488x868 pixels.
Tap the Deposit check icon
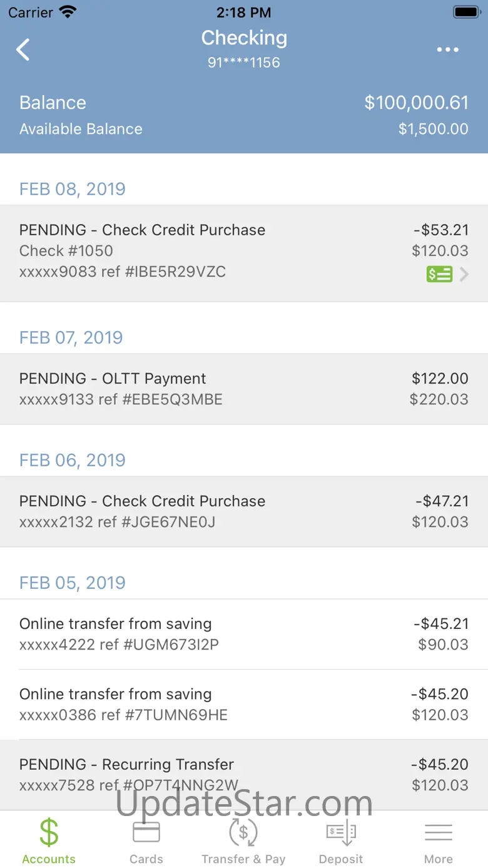[x=341, y=832]
